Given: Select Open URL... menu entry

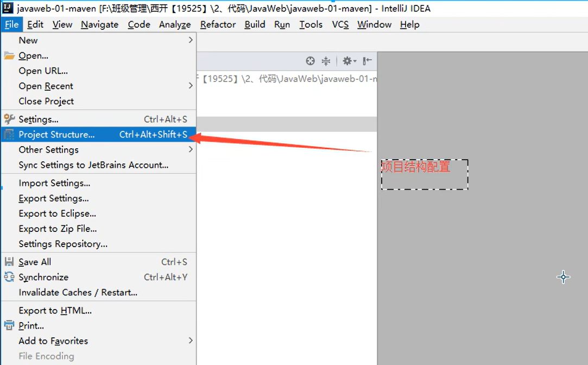Looking at the screenshot, I should pyautogui.click(x=99, y=71).
